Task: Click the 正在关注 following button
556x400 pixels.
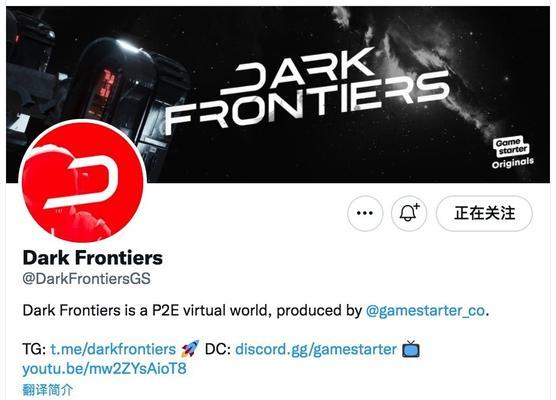Action: click(x=484, y=213)
